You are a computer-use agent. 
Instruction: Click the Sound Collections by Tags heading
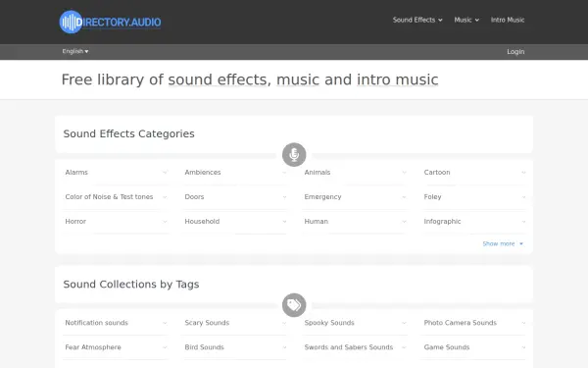(131, 285)
